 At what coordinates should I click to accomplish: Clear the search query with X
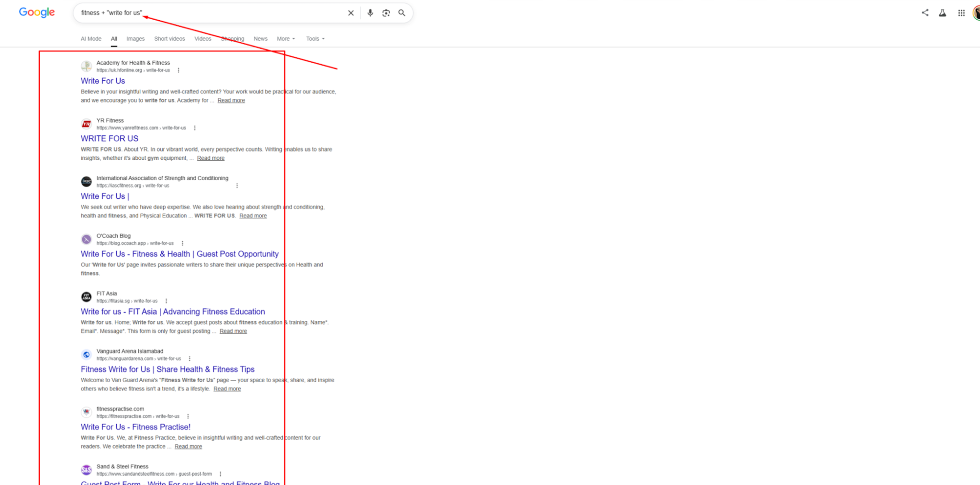tap(351, 13)
